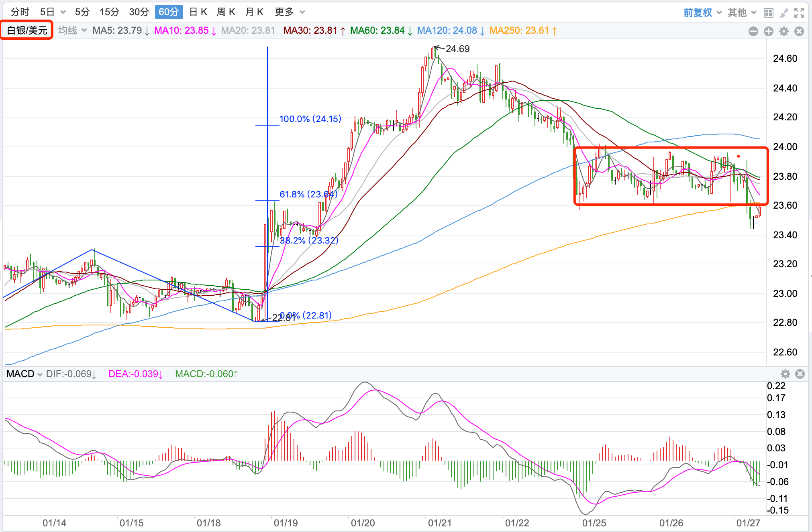This screenshot has width=812, height=532.
Task: Click the MA5: 23.79 indicator value
Action: tap(121, 30)
